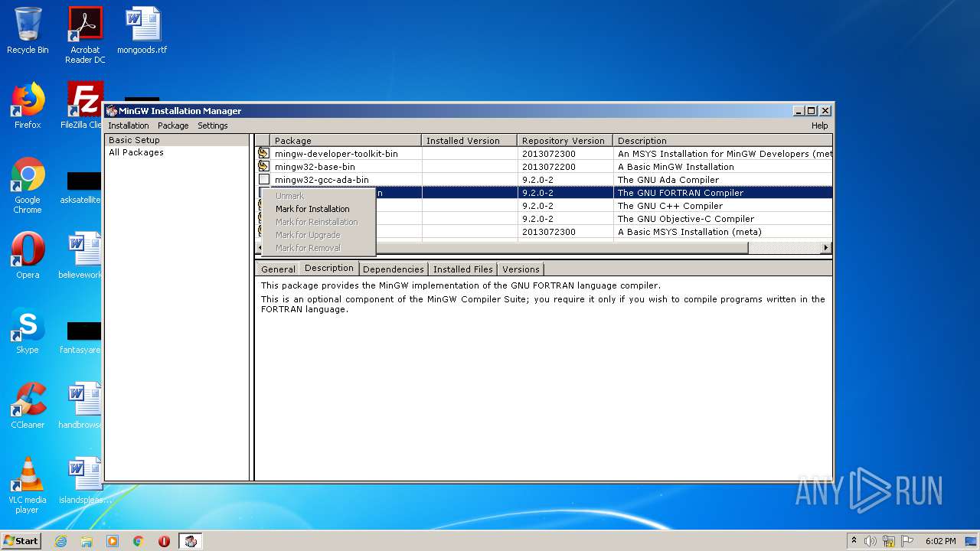Viewport: 980px width, 551px height.
Task: Open the network tray icon
Action: click(x=889, y=541)
